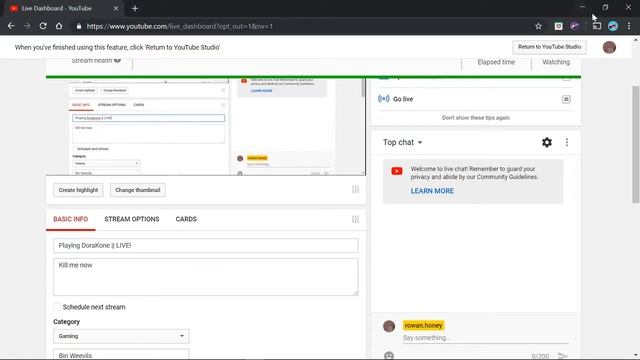The height and width of the screenshot is (360, 640).
Task: Switch to the CARDS tab
Action: [186, 219]
